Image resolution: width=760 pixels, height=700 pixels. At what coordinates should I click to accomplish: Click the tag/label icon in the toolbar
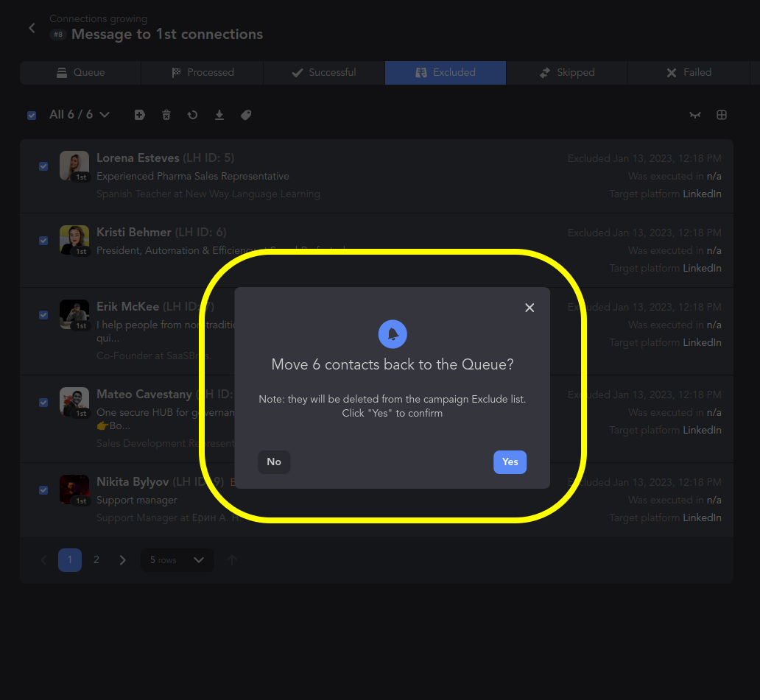click(x=245, y=115)
